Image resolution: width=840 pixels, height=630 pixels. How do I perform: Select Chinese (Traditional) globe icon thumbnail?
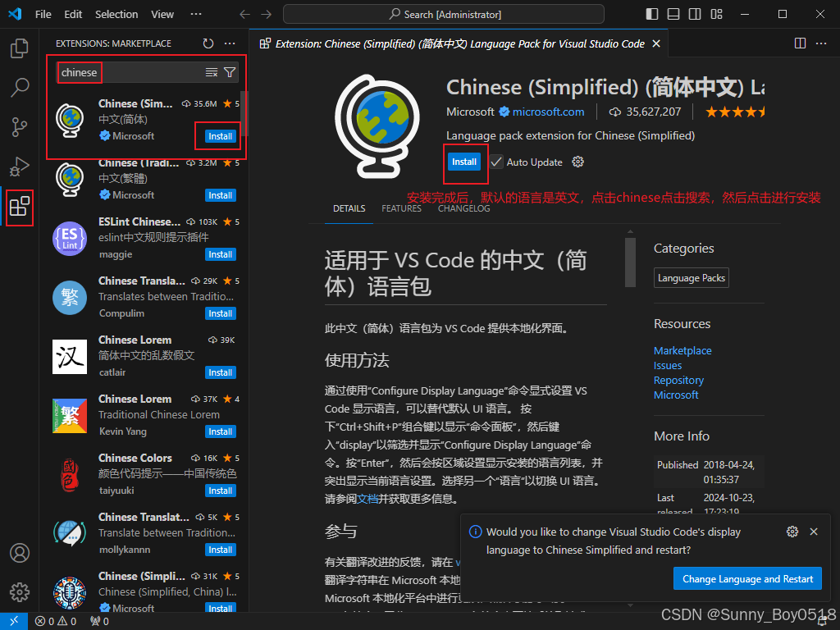click(x=70, y=179)
